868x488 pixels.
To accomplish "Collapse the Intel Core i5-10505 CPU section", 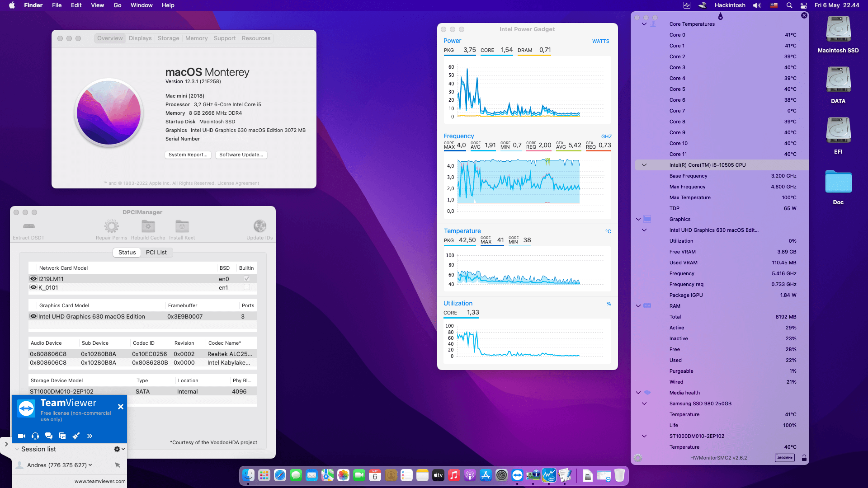I will (x=644, y=165).
